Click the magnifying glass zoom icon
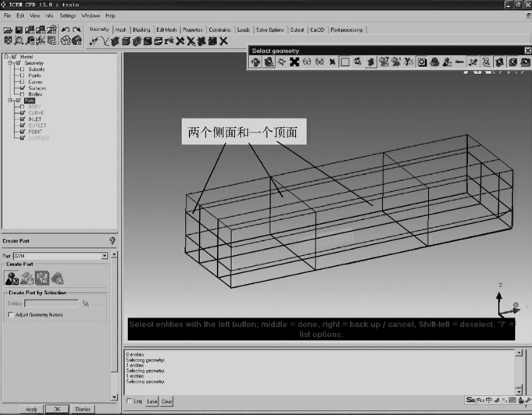 click(18, 41)
